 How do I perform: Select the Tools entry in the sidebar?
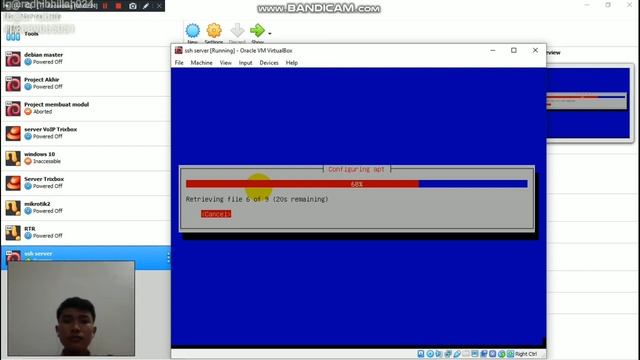pyautogui.click(x=86, y=34)
